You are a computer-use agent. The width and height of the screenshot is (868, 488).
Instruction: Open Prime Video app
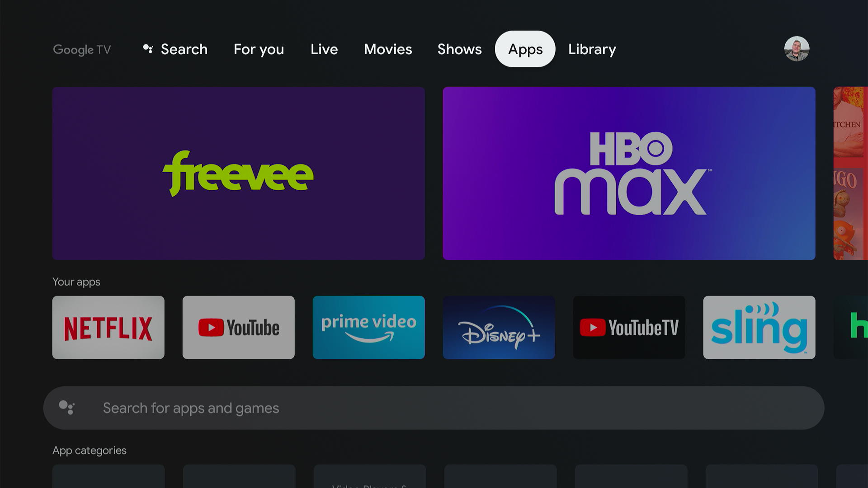(x=368, y=327)
